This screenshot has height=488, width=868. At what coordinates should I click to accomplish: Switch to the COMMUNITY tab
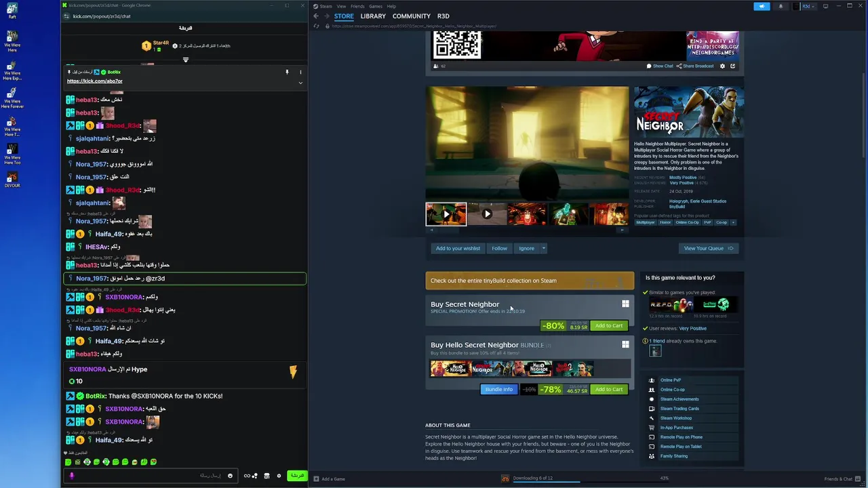pos(412,16)
